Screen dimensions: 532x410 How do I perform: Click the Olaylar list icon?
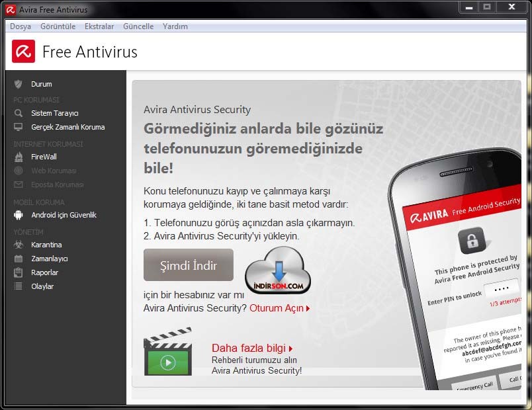(x=19, y=286)
